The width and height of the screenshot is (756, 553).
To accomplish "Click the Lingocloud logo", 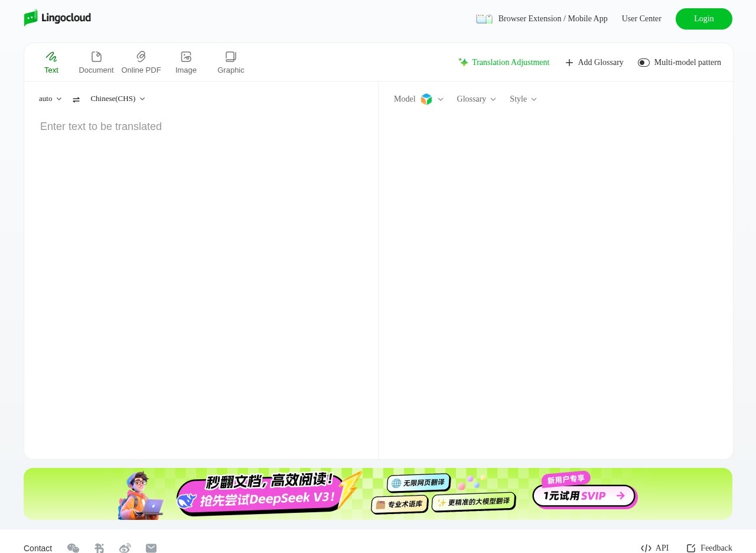I will pyautogui.click(x=57, y=18).
